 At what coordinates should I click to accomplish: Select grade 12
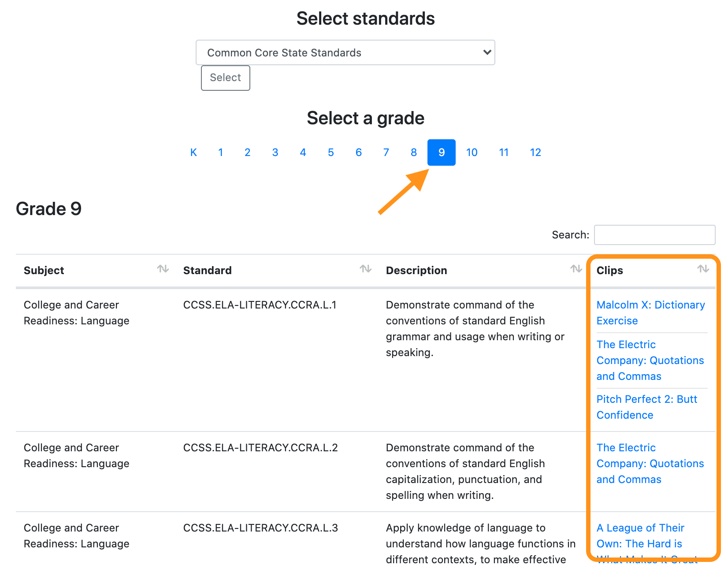tap(535, 152)
